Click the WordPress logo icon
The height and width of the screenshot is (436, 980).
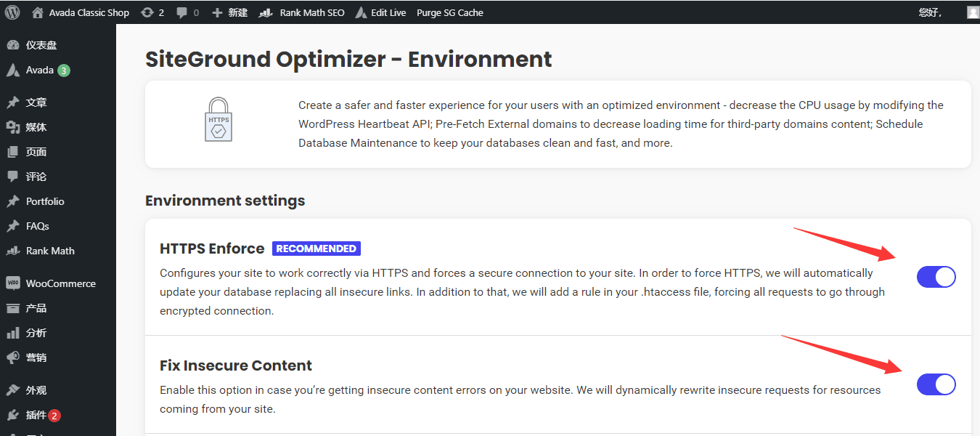tap(12, 12)
